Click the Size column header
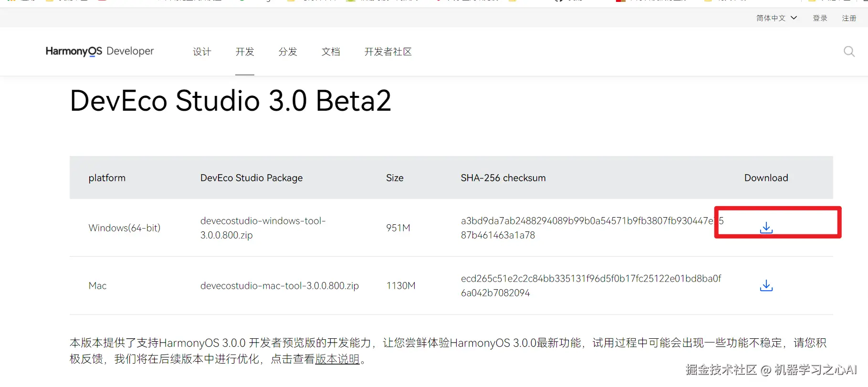Screen dimensions: 868x387 (395, 178)
